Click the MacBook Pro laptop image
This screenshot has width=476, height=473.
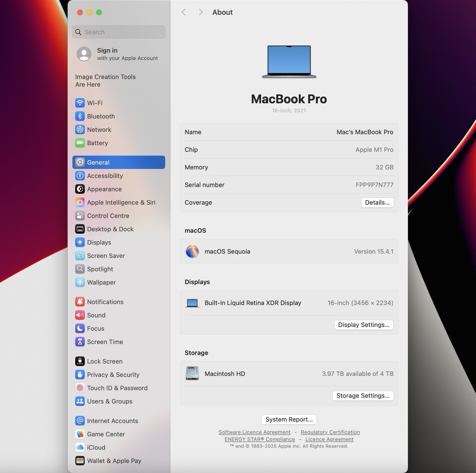tap(289, 62)
